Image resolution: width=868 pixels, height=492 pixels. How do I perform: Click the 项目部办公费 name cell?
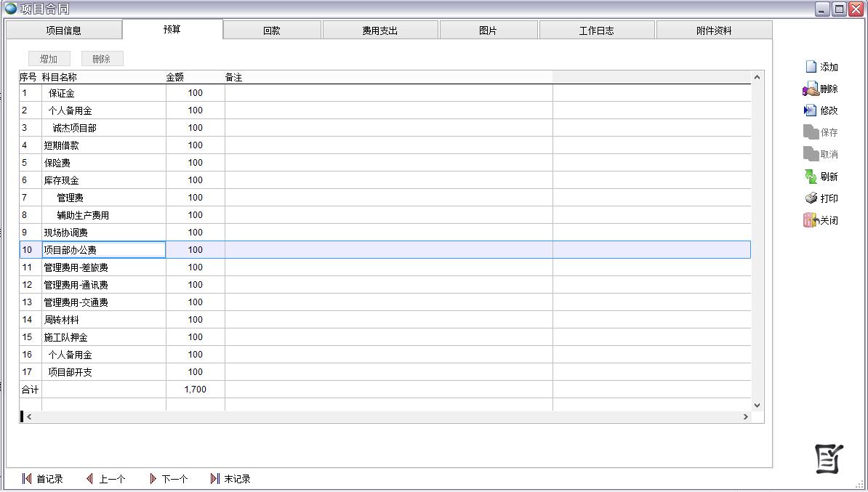(103, 250)
